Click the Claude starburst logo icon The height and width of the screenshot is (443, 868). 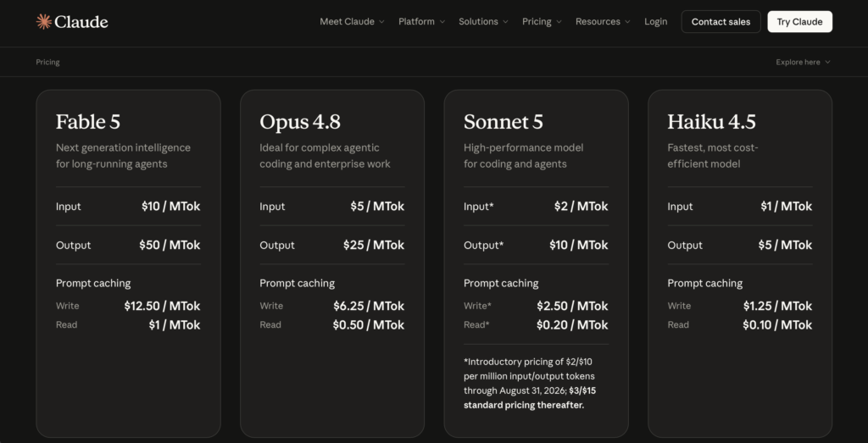(44, 21)
